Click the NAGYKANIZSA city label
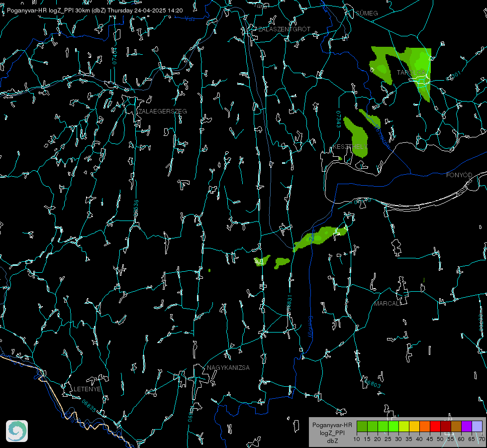 pos(228,367)
